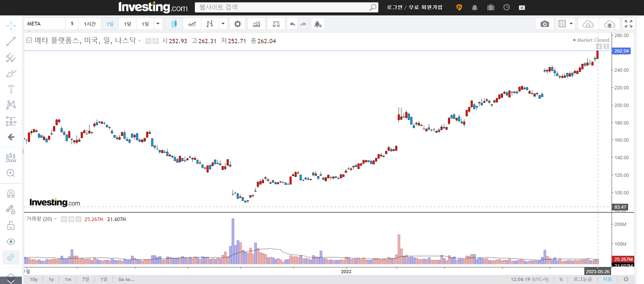
Task: Toggle percentage scale
Action: (x=561, y=279)
